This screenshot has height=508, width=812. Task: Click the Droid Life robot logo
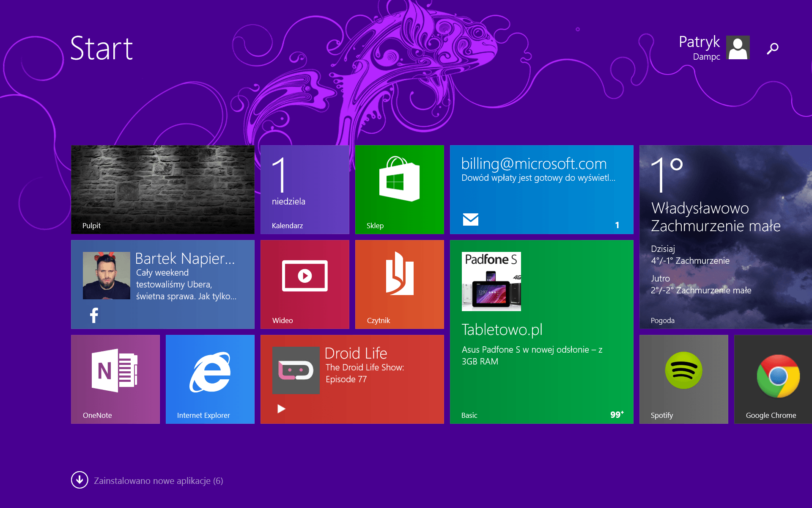296,370
